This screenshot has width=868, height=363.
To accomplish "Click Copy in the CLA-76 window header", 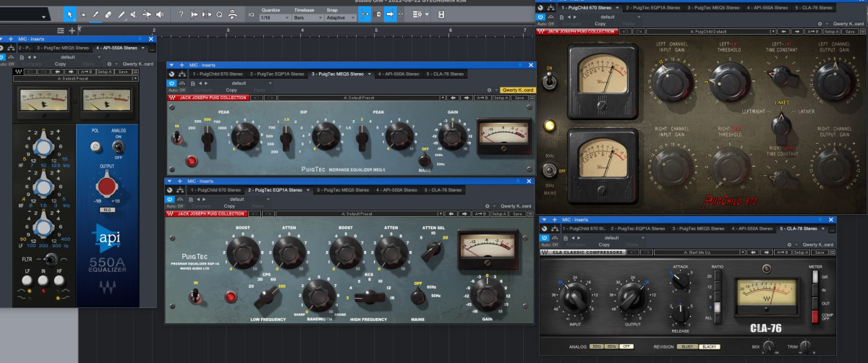I will [x=604, y=244].
